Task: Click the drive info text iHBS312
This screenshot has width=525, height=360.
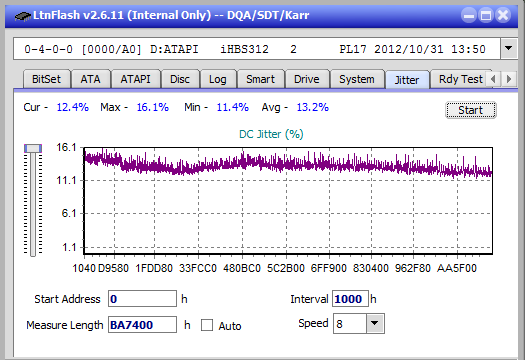Action: [x=244, y=49]
